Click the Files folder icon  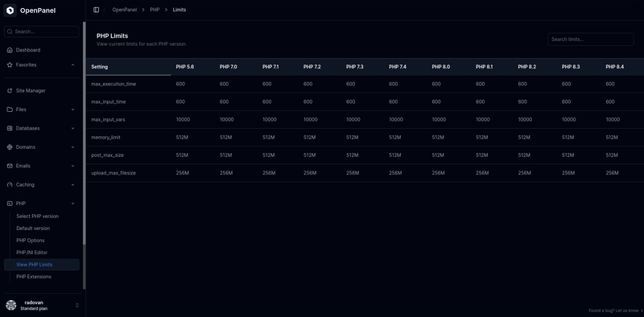tap(10, 109)
